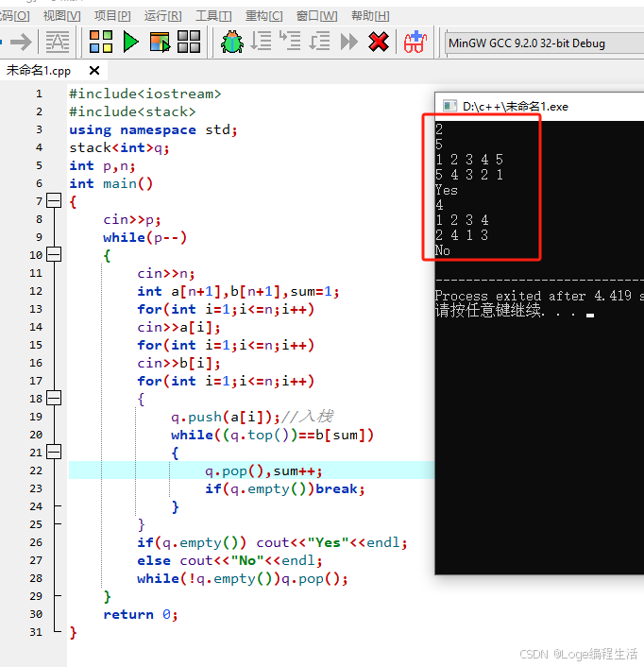Stop execution with the red X icon
The height and width of the screenshot is (667, 644).
(379, 42)
